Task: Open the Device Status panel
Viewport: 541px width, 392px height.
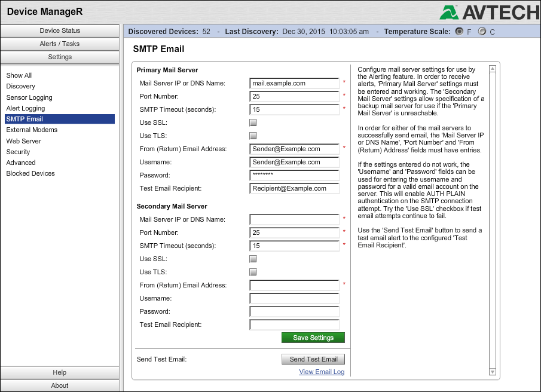Action: point(59,30)
